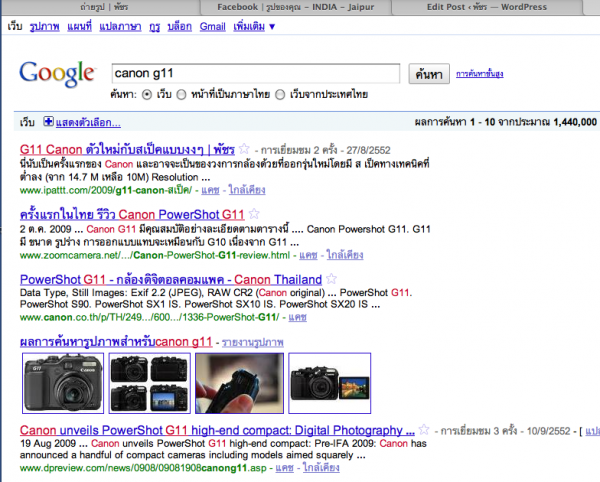Open แคช cached link for ipattt.com result

click(x=210, y=190)
